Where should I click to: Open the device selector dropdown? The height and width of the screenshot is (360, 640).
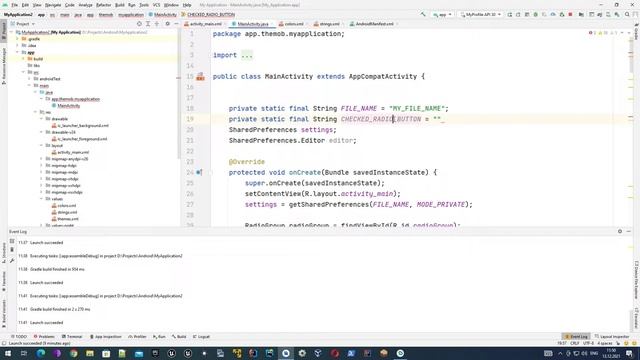pyautogui.click(x=480, y=14)
